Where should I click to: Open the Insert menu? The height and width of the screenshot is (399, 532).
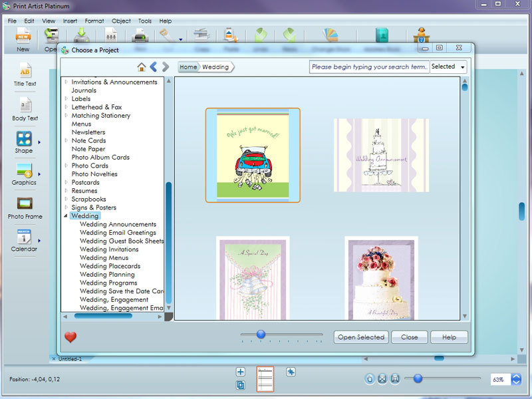pos(70,21)
